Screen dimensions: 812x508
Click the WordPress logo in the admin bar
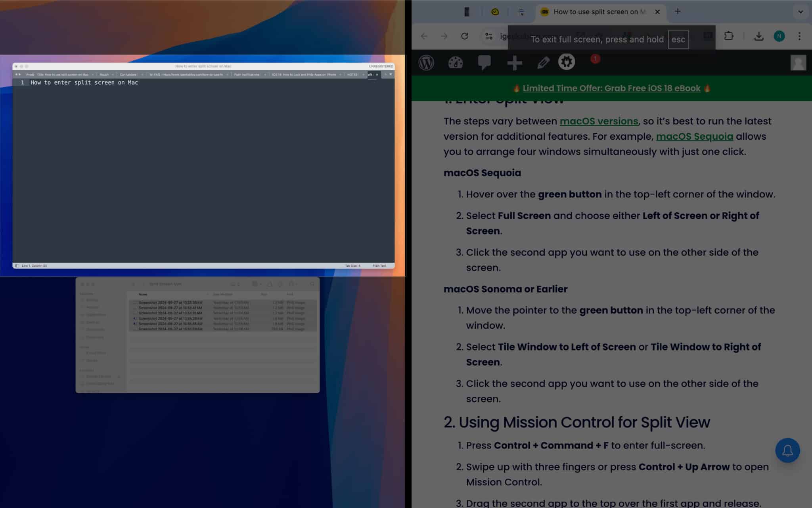coord(427,62)
